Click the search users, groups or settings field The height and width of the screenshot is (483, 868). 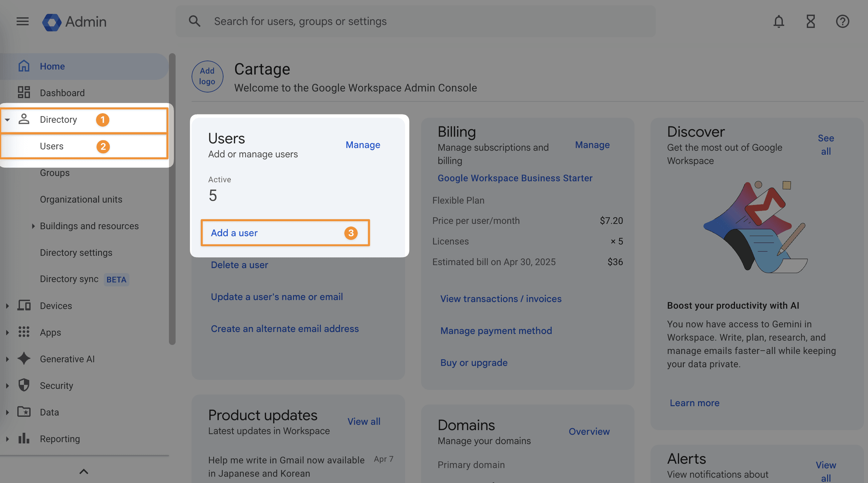[415, 21]
